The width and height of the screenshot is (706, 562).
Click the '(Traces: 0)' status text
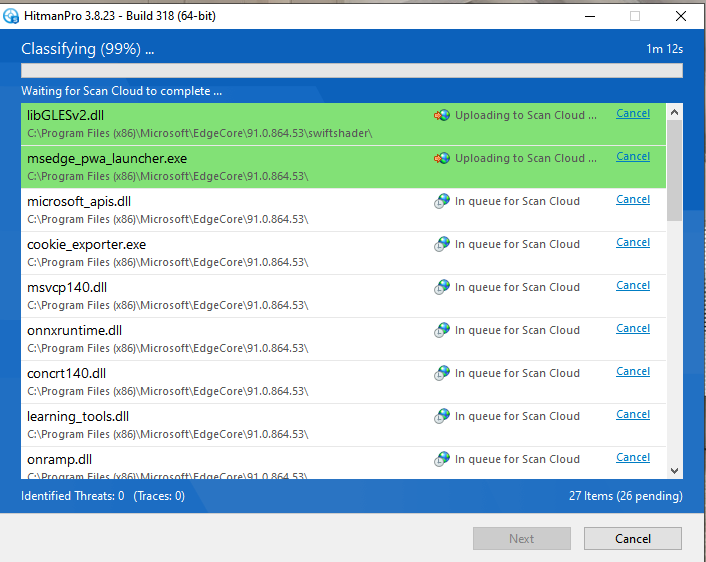coord(159,496)
